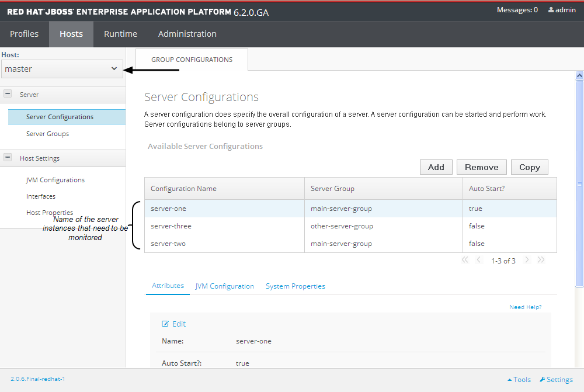The image size is (584, 392).
Task: Go to next page of table
Action: click(527, 260)
